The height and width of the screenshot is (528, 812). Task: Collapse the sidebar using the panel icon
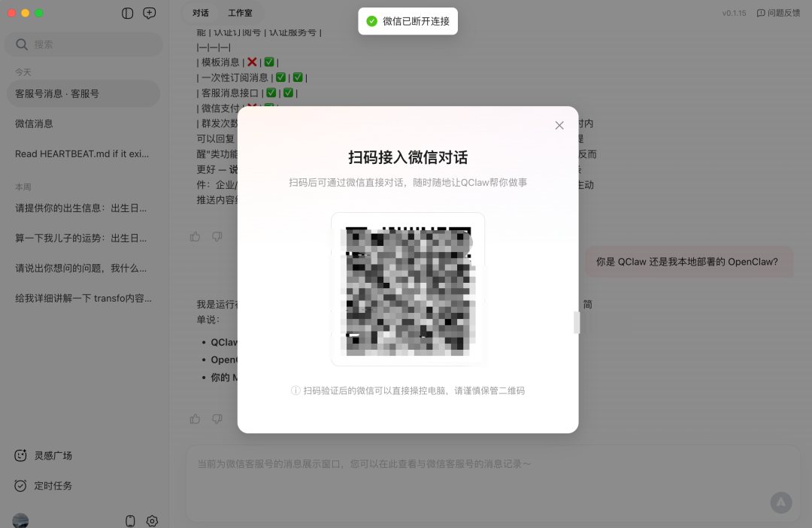(x=127, y=13)
